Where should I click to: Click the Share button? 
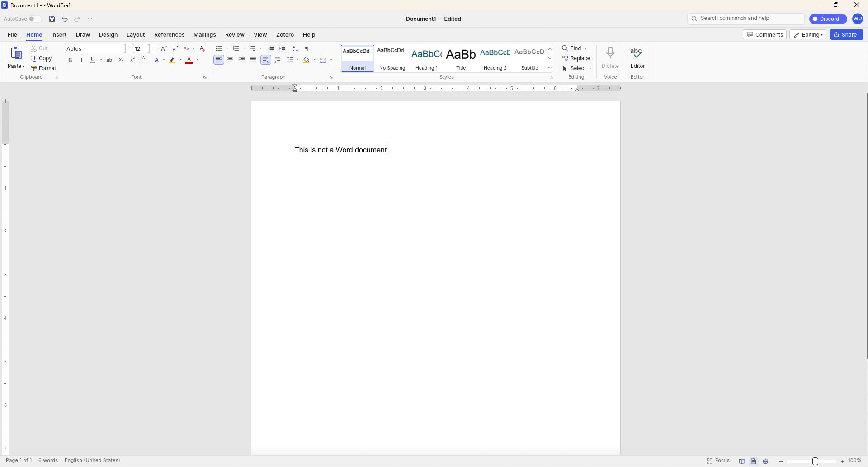(846, 35)
